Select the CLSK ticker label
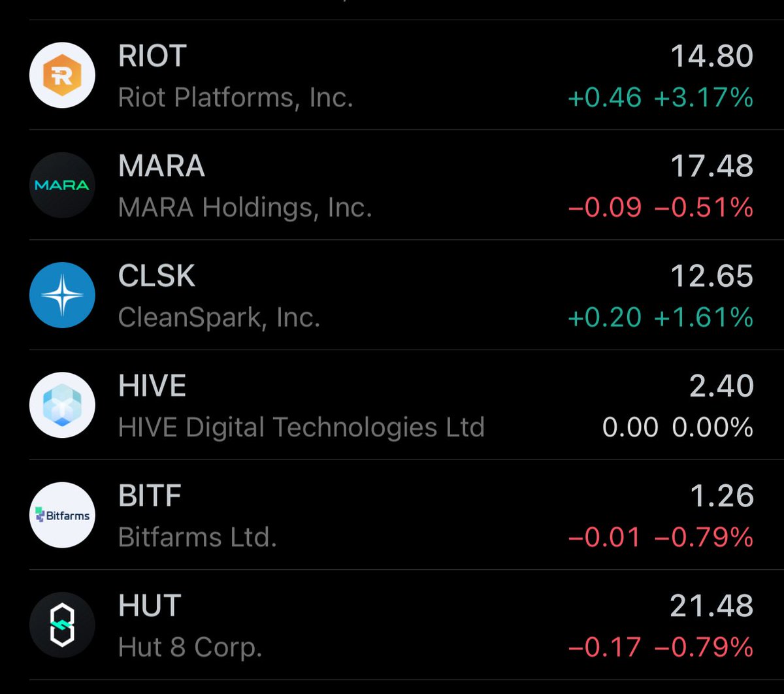 click(157, 276)
